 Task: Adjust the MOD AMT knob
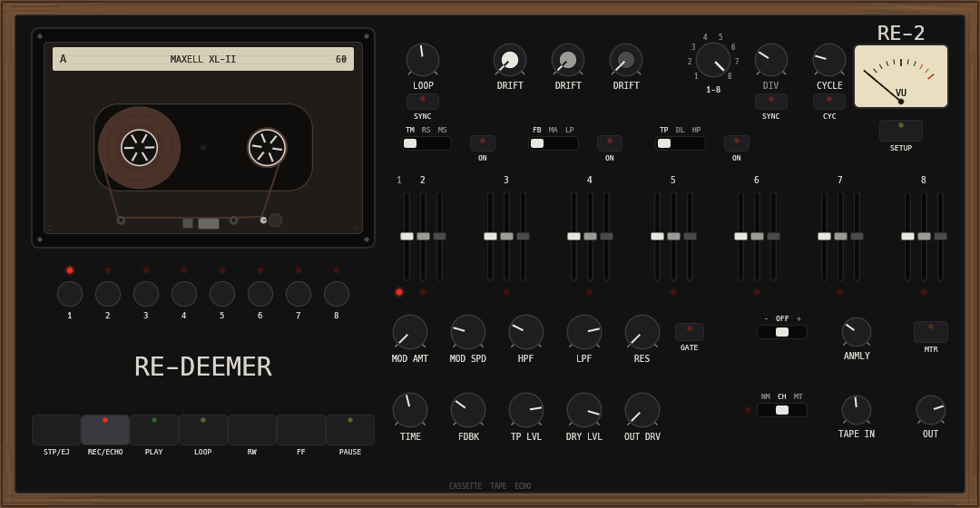pos(410,332)
